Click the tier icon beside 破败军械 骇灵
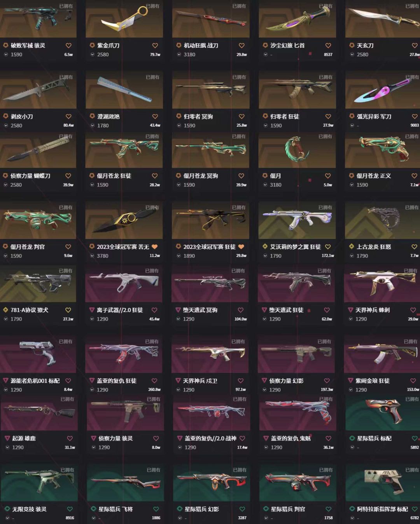 [6, 45]
